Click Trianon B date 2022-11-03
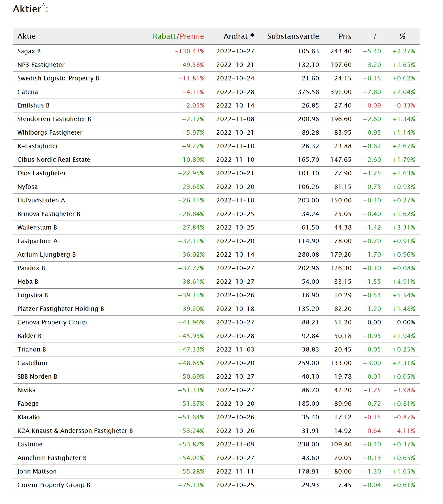443x504 pixels. pyautogui.click(x=235, y=349)
